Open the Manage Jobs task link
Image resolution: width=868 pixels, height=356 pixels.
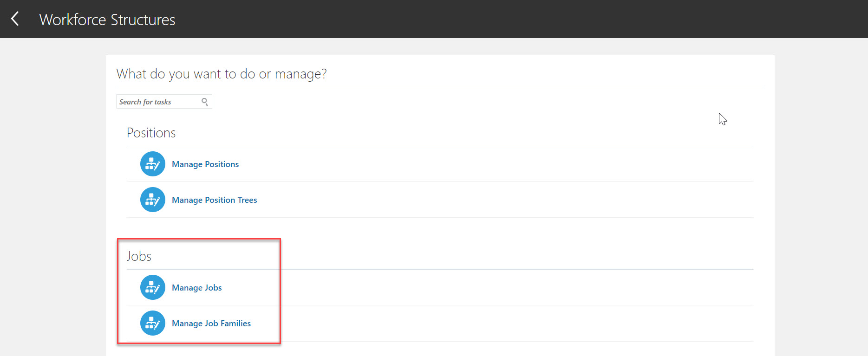coord(197,288)
